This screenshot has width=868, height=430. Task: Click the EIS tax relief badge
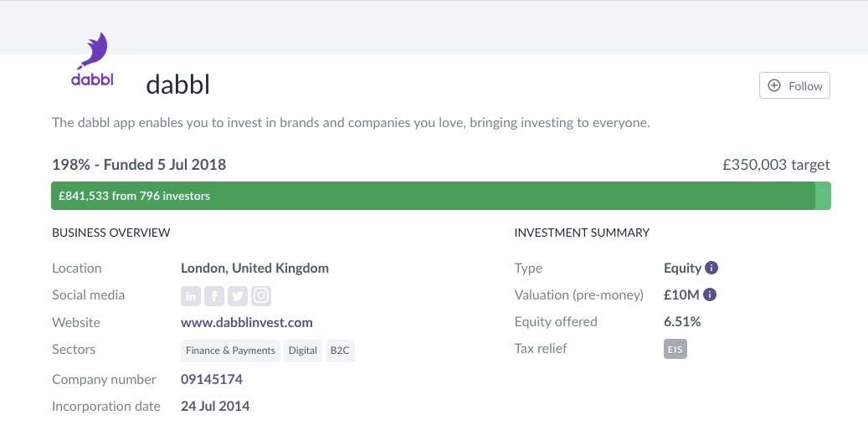(x=675, y=349)
